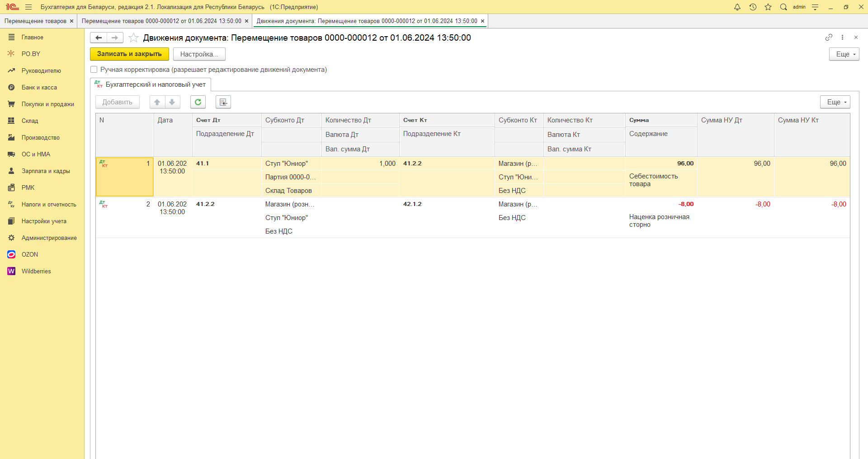
Task: Open Зарплата и кадры section
Action: click(x=46, y=171)
